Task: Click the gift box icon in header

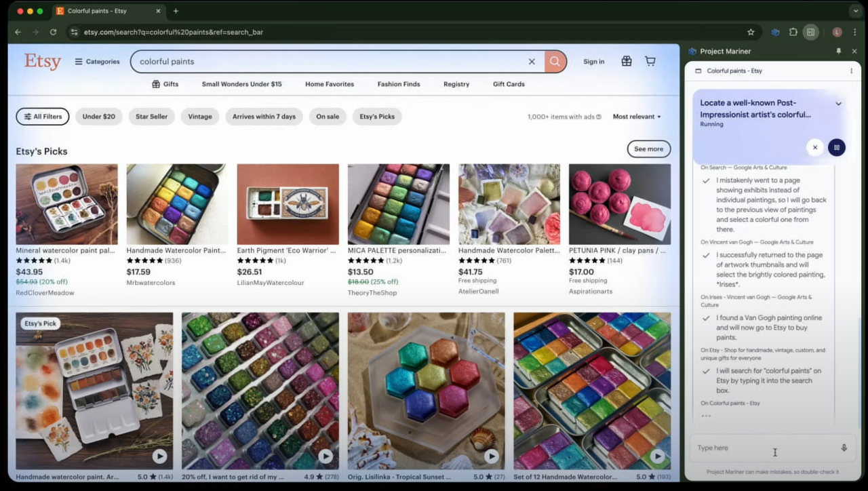Action: click(627, 62)
